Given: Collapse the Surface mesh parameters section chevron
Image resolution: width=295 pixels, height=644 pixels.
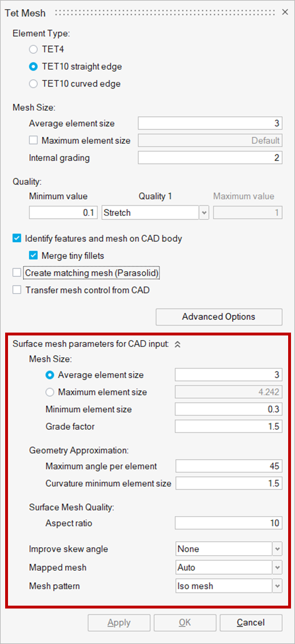Looking at the screenshot, I should click(177, 345).
